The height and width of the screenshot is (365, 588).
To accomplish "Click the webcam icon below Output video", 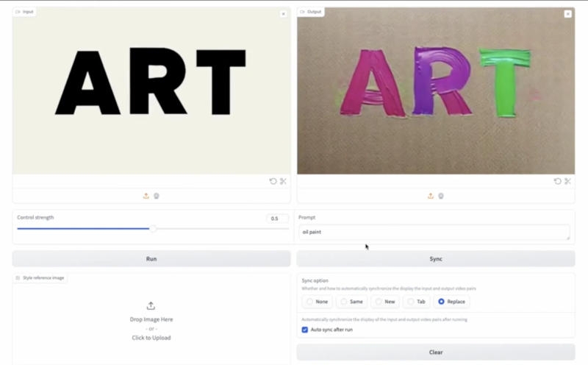I will pyautogui.click(x=441, y=196).
